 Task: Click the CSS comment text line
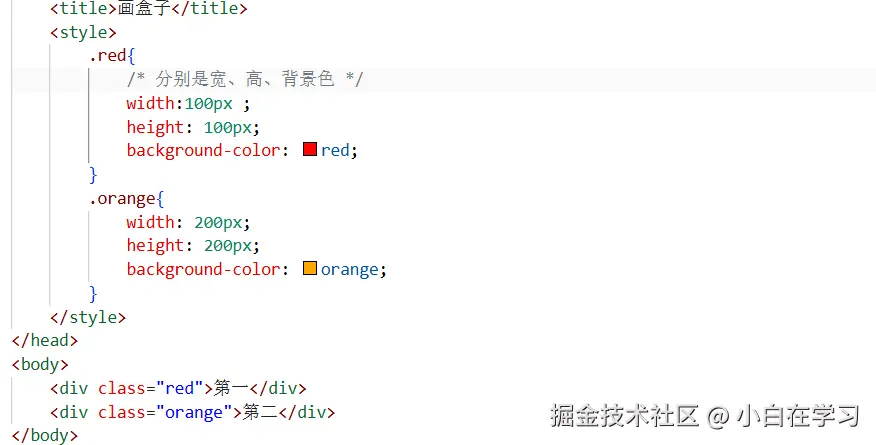[245, 79]
